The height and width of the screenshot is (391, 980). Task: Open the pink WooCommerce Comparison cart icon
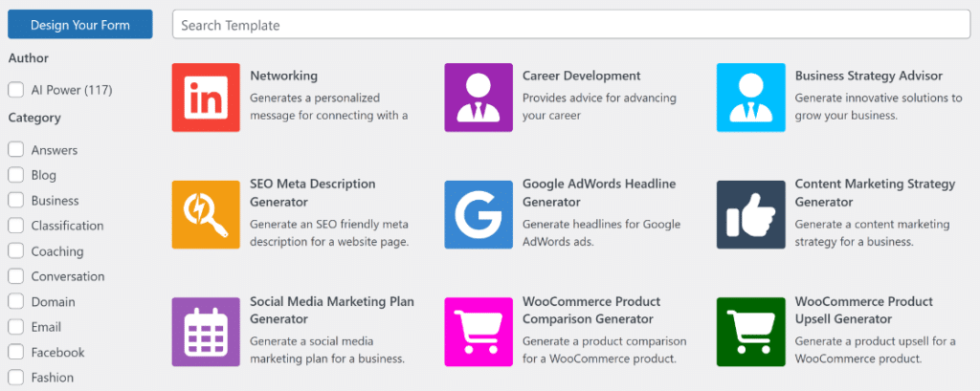click(479, 332)
